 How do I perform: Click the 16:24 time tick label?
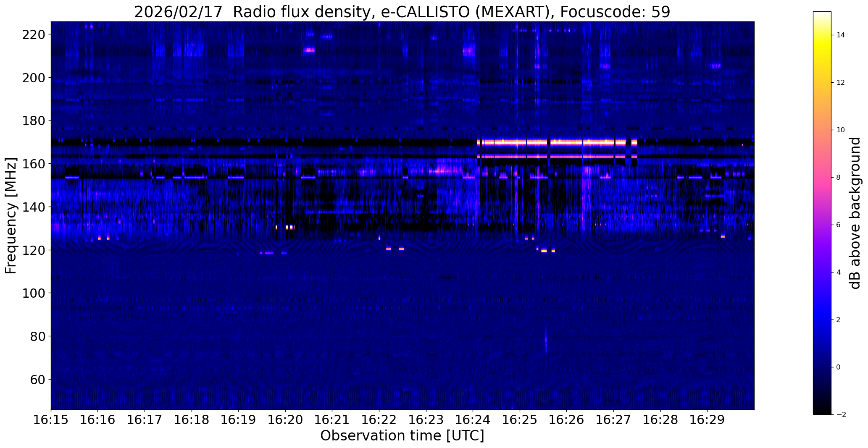pos(473,420)
